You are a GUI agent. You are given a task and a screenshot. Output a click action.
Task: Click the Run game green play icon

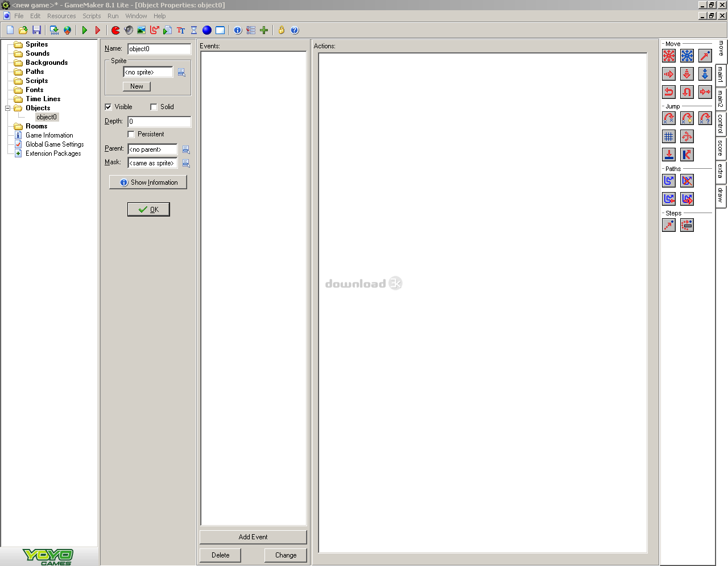pos(85,30)
